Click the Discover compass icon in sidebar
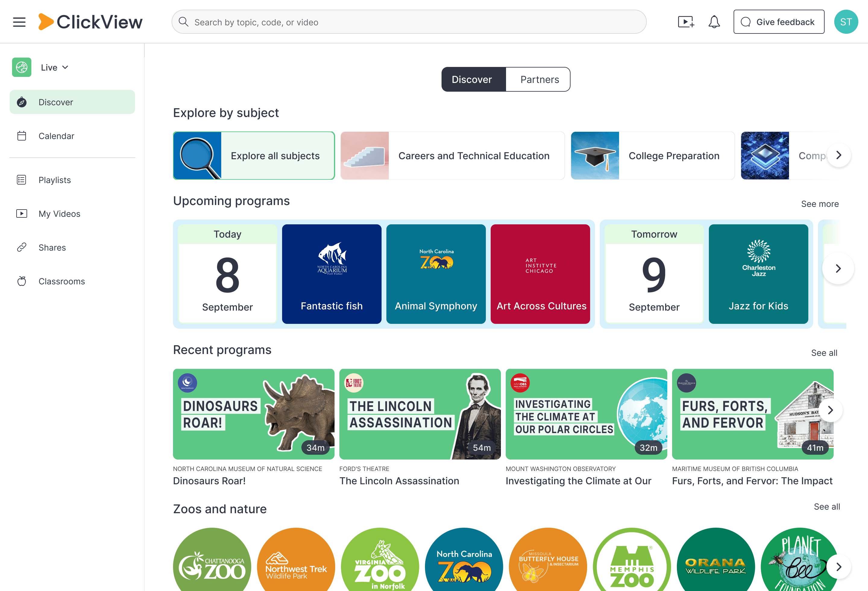The image size is (868, 591). pyautogui.click(x=22, y=102)
